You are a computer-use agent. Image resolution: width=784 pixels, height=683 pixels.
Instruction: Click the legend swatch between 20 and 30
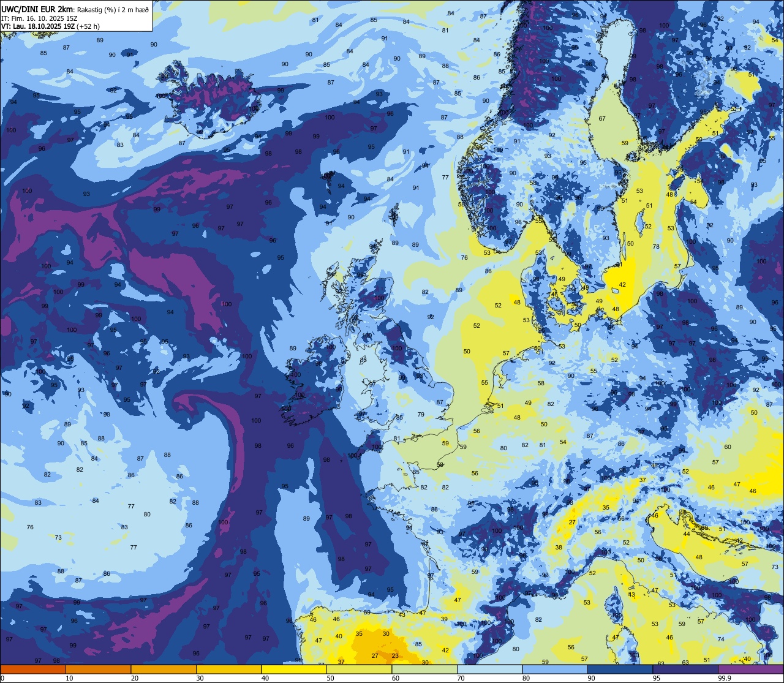164,669
